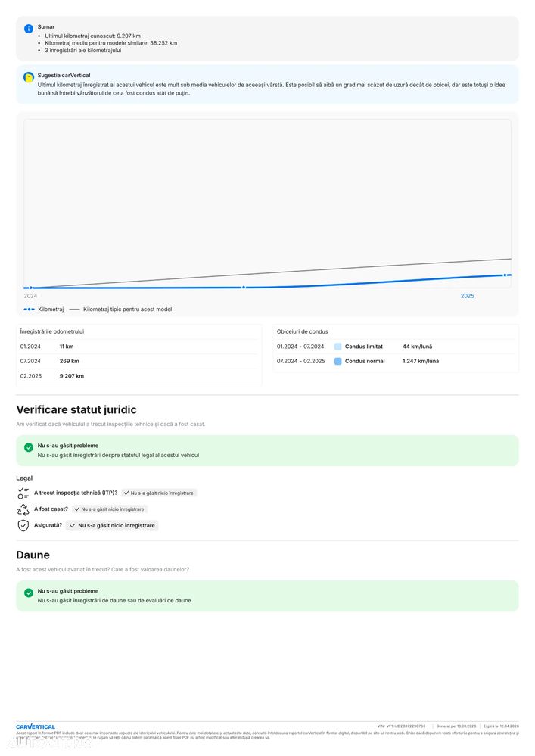Click the yellow carVertical suggestion icon
This screenshot has width=535, height=756.
pyautogui.click(x=29, y=77)
